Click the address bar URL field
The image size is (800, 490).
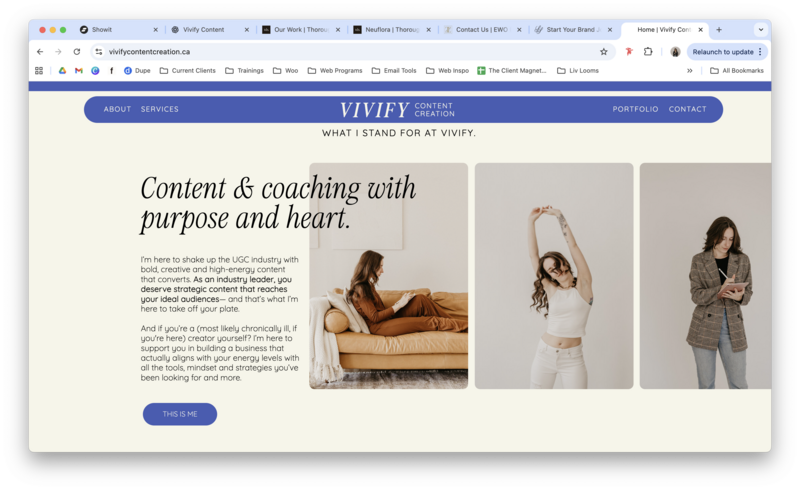point(350,52)
